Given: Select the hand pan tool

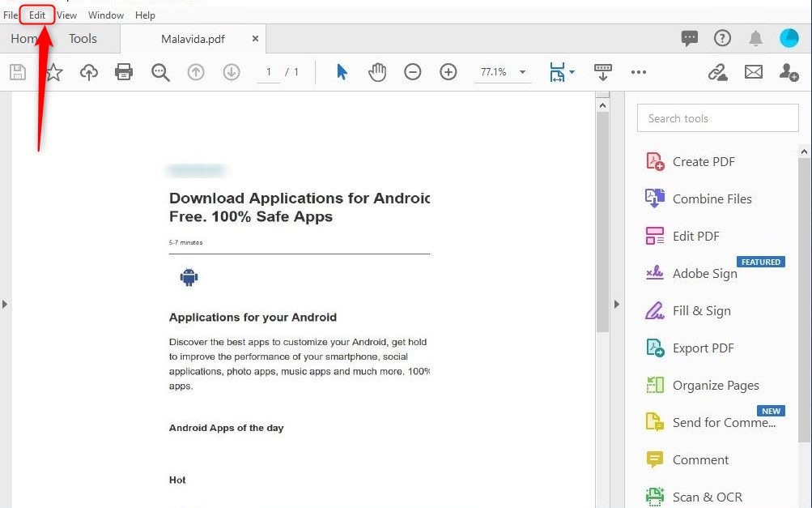Looking at the screenshot, I should click(x=377, y=72).
